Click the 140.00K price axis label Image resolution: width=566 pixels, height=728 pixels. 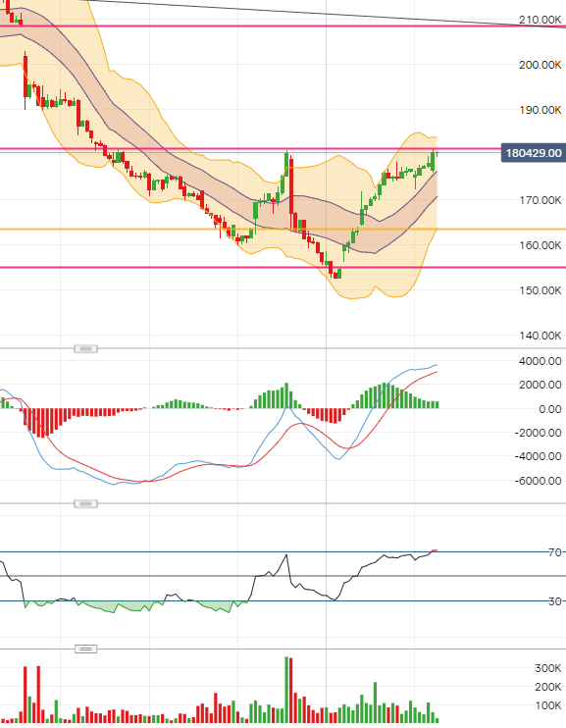pos(540,336)
